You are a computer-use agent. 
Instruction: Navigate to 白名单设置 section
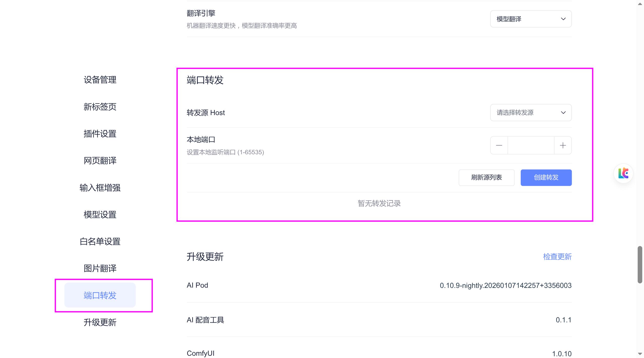pyautogui.click(x=100, y=241)
